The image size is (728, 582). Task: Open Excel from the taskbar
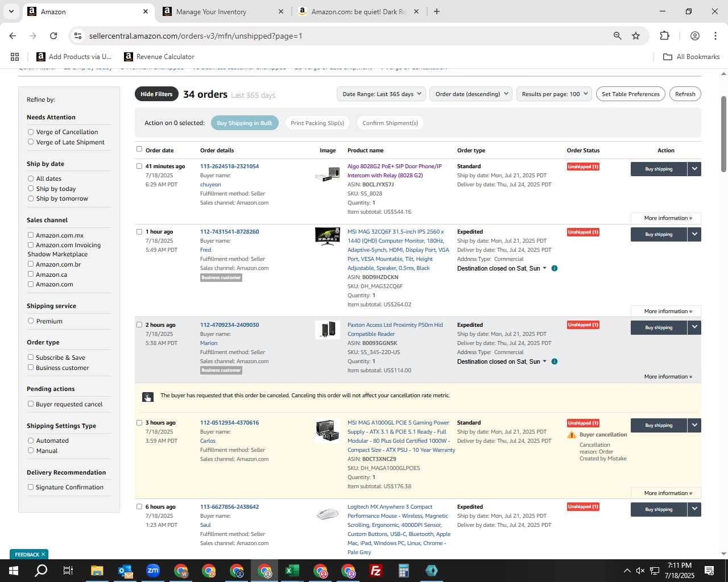(x=292, y=571)
